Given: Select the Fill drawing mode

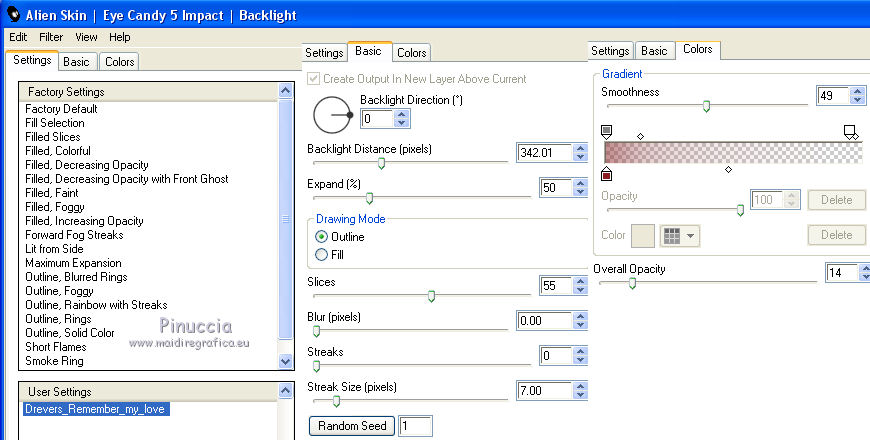Looking at the screenshot, I should (x=321, y=255).
